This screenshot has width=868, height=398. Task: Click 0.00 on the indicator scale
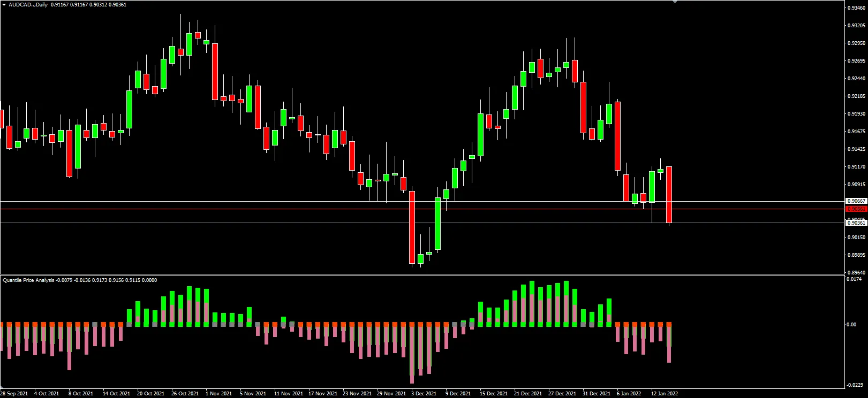point(852,325)
